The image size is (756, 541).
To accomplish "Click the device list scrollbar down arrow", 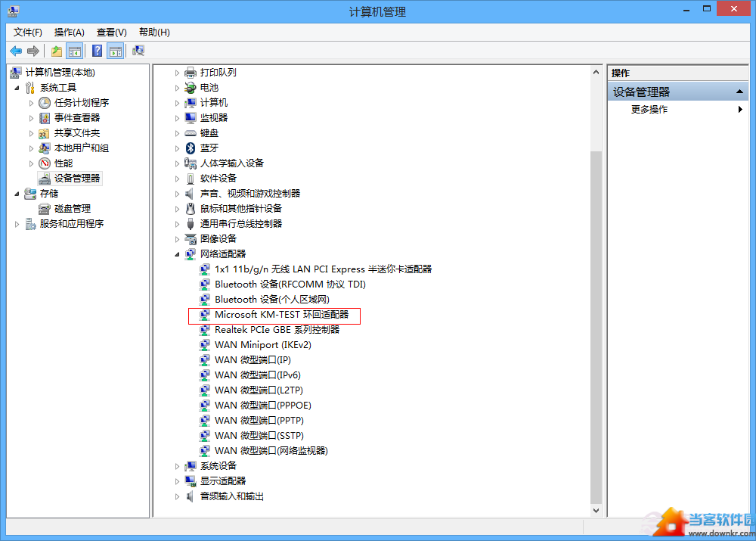I will pyautogui.click(x=596, y=511).
